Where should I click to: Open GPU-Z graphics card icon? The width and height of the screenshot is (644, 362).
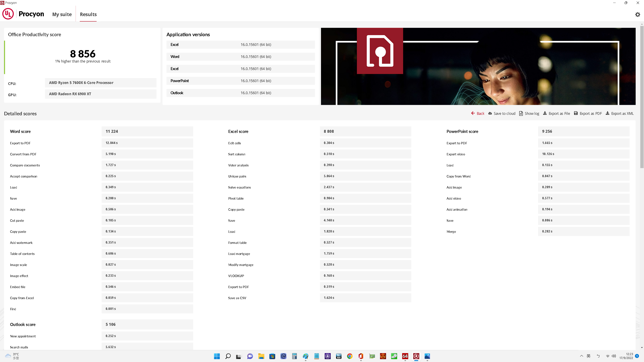point(372,356)
